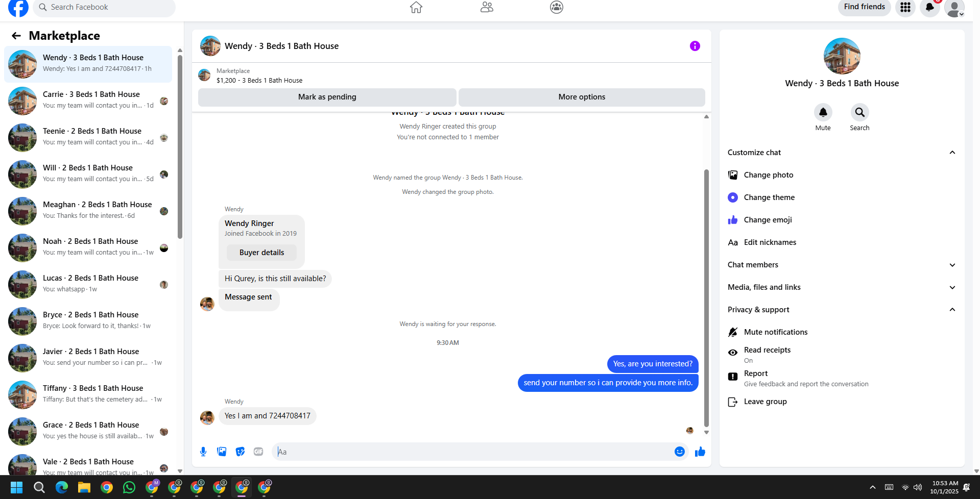Open conversation information purple icon
The image size is (980, 499).
pyautogui.click(x=695, y=46)
